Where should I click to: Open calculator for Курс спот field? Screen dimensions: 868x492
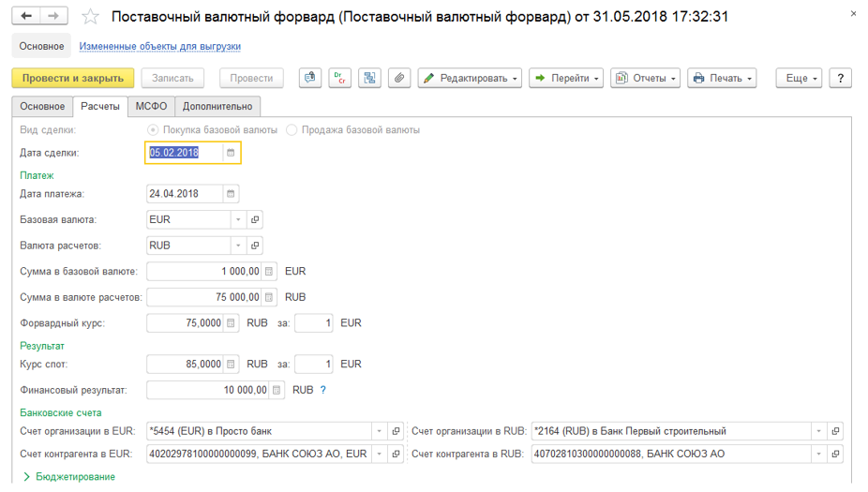(231, 365)
